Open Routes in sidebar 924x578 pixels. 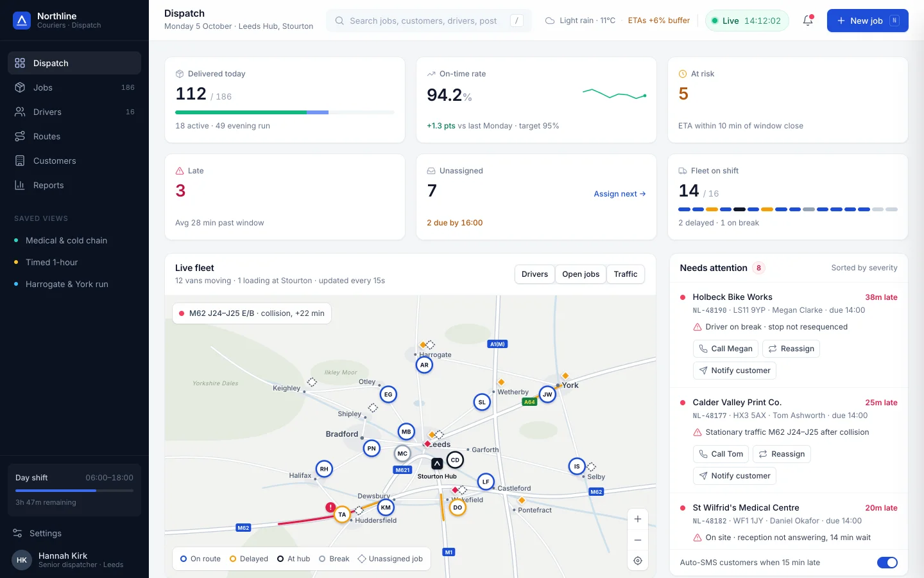click(x=74, y=136)
